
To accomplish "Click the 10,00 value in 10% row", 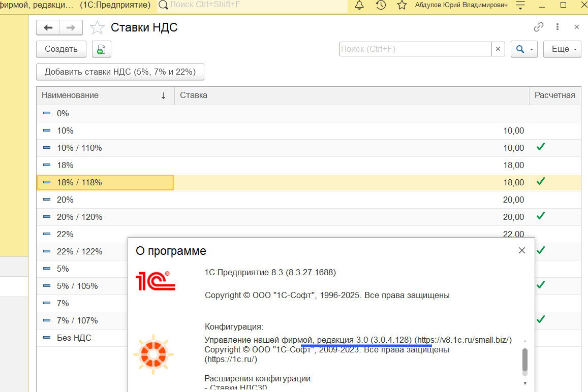I will pos(513,131).
